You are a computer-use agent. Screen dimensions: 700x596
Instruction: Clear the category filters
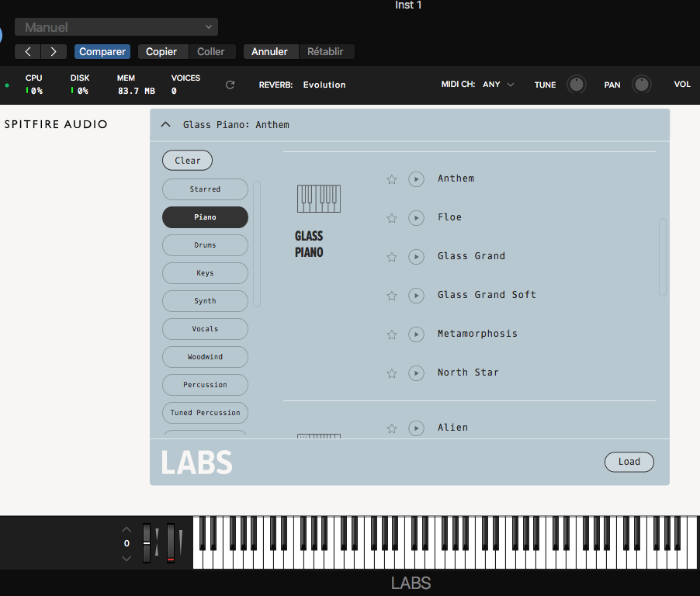coord(186,160)
